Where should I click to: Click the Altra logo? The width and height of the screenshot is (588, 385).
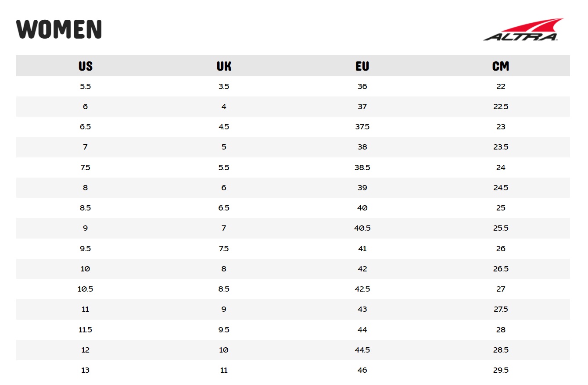523,30
